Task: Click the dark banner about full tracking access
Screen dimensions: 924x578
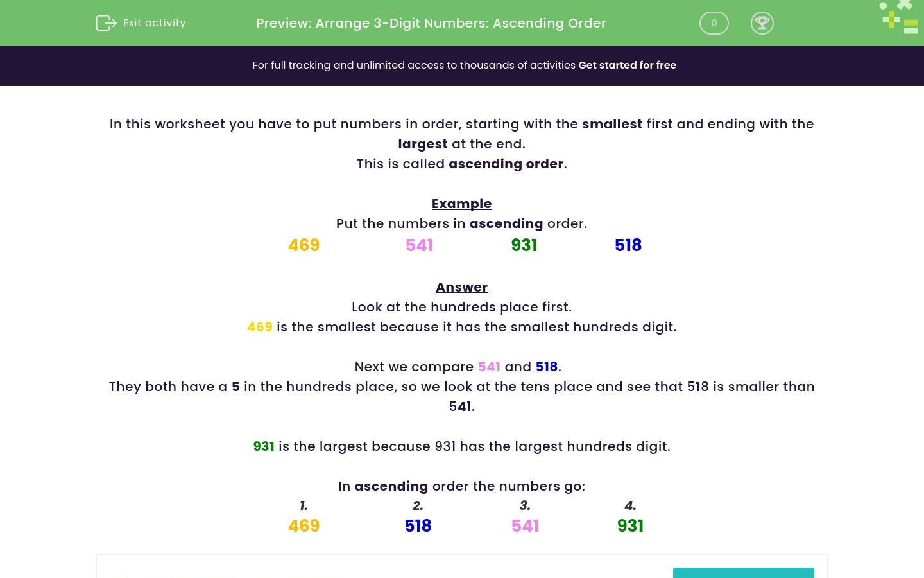Action: pos(462,66)
